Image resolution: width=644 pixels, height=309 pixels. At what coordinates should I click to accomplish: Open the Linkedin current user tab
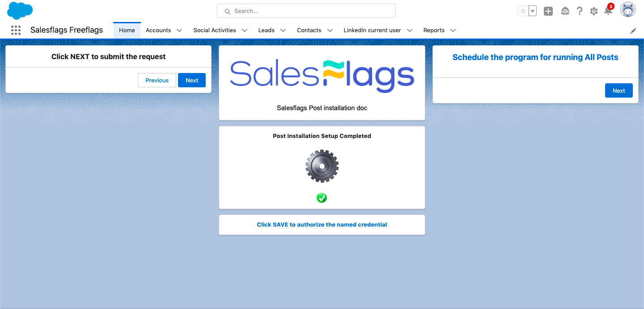(372, 30)
